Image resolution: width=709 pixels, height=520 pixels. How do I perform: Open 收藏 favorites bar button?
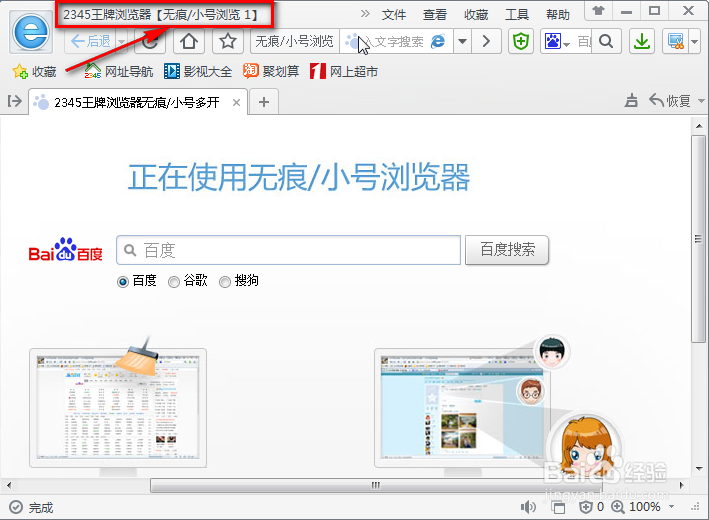coord(34,71)
